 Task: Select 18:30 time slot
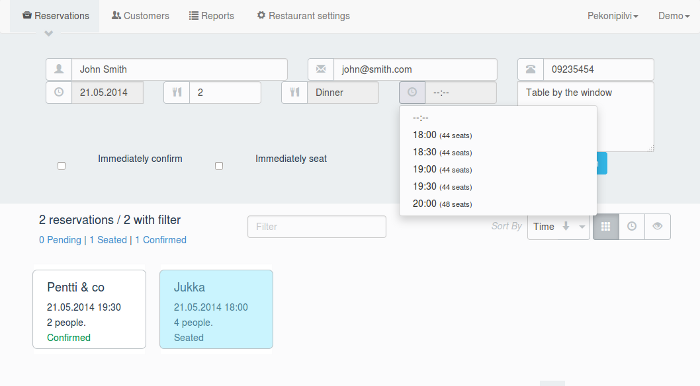(498, 152)
